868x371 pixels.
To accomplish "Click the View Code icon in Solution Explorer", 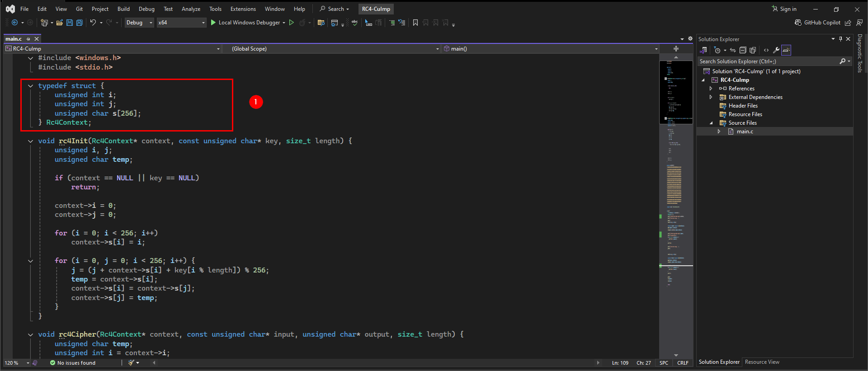I will tap(766, 50).
